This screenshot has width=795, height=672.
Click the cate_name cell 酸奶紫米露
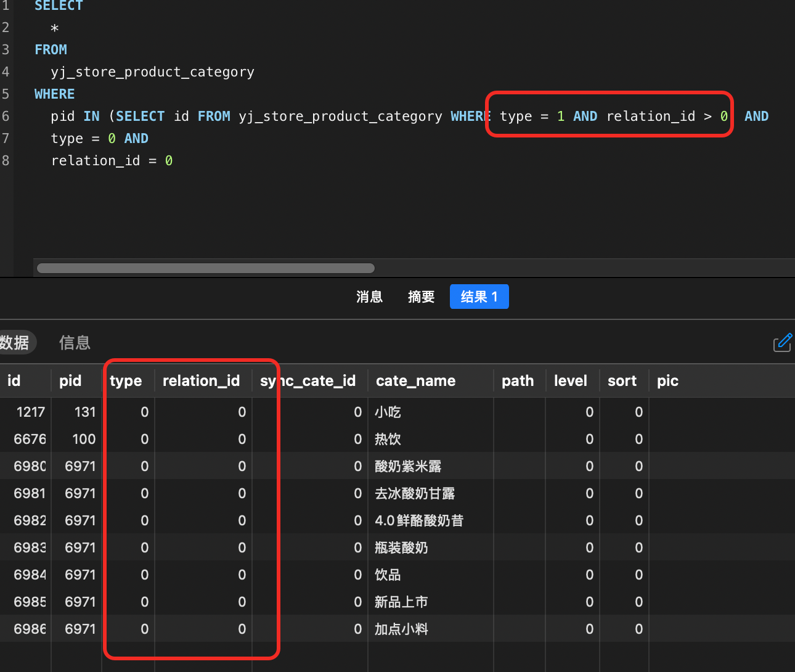[408, 466]
